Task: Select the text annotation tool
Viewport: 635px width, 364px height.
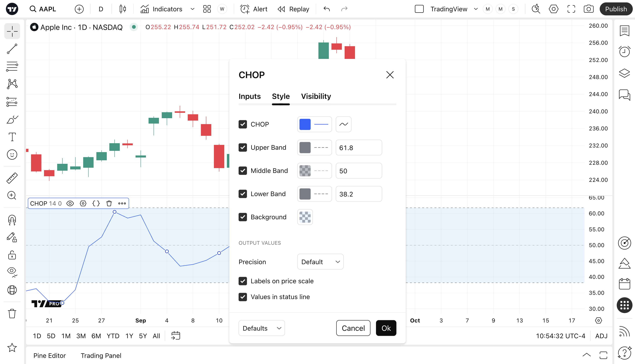Action: coord(12,137)
